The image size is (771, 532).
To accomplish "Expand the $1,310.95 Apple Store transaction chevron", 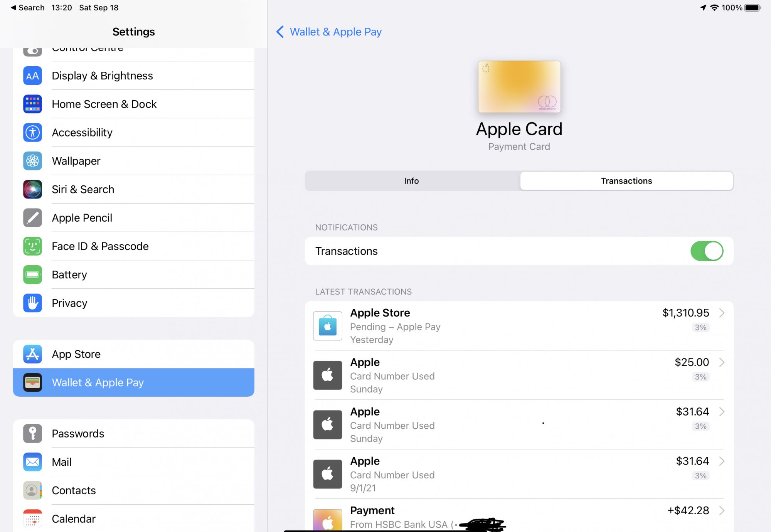I will pos(722,313).
